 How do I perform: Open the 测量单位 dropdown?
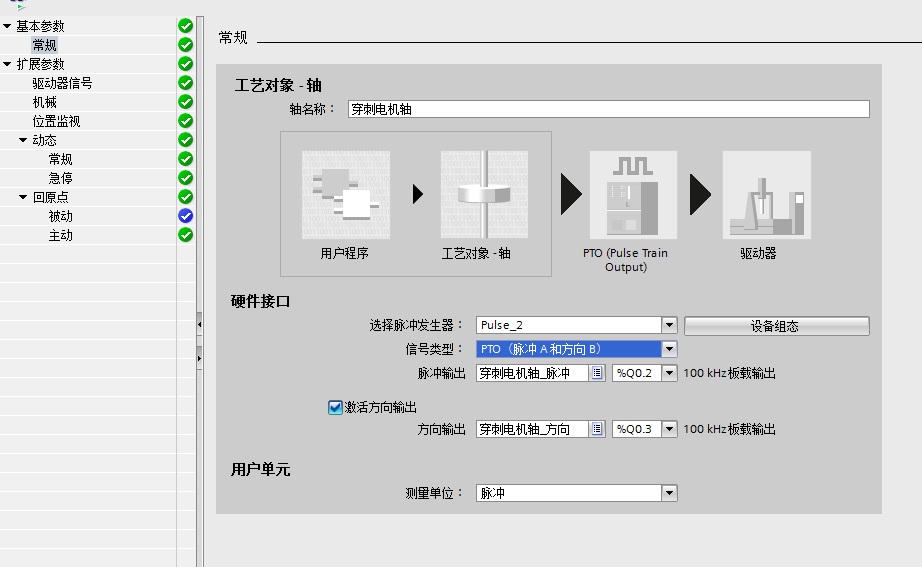[x=669, y=493]
